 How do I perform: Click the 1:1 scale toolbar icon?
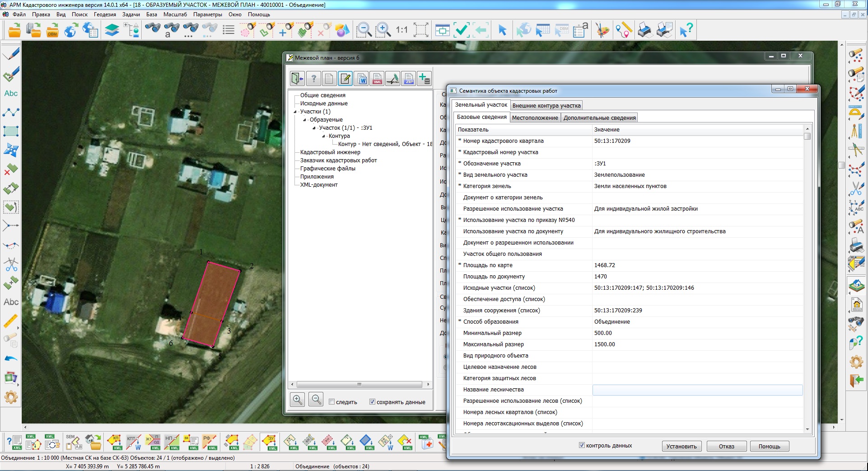coord(401,30)
